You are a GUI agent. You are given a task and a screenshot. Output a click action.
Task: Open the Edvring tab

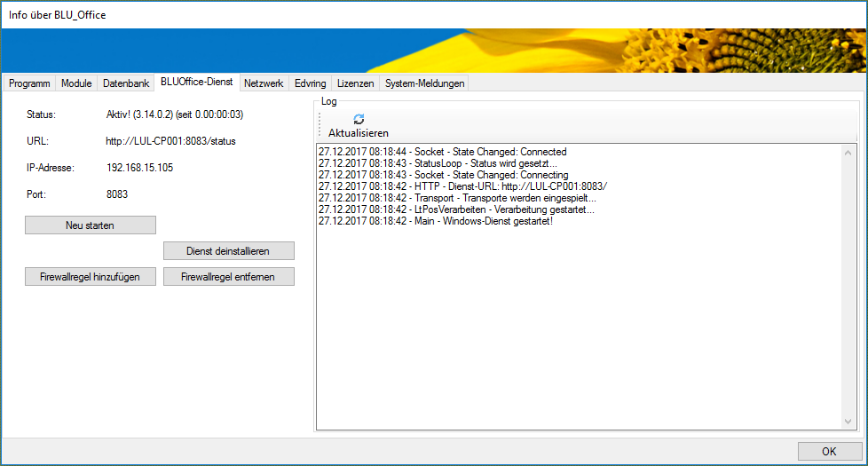(x=310, y=83)
